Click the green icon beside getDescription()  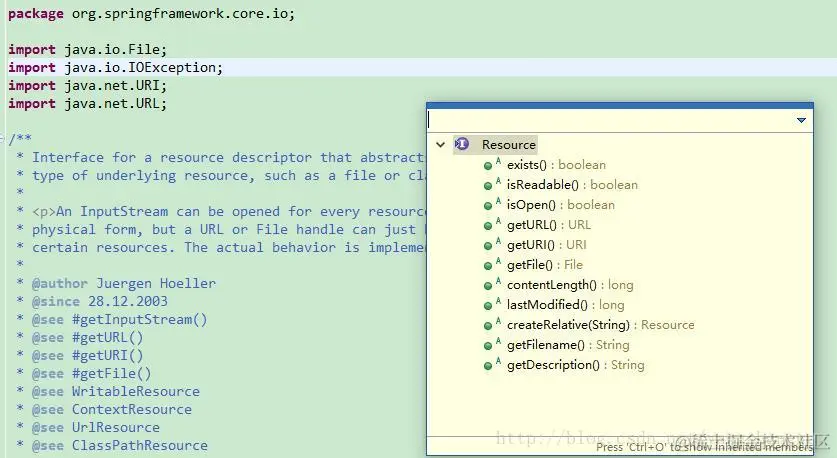pos(488,366)
